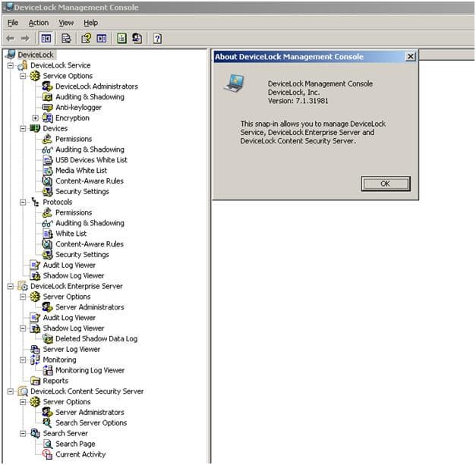Click the Forward arrow toolbar icon
476x465 pixels.
(25, 38)
